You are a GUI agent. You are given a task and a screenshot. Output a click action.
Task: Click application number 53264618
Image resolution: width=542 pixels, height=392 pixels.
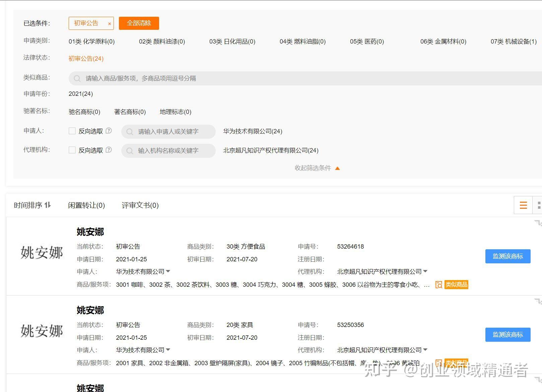click(350, 247)
